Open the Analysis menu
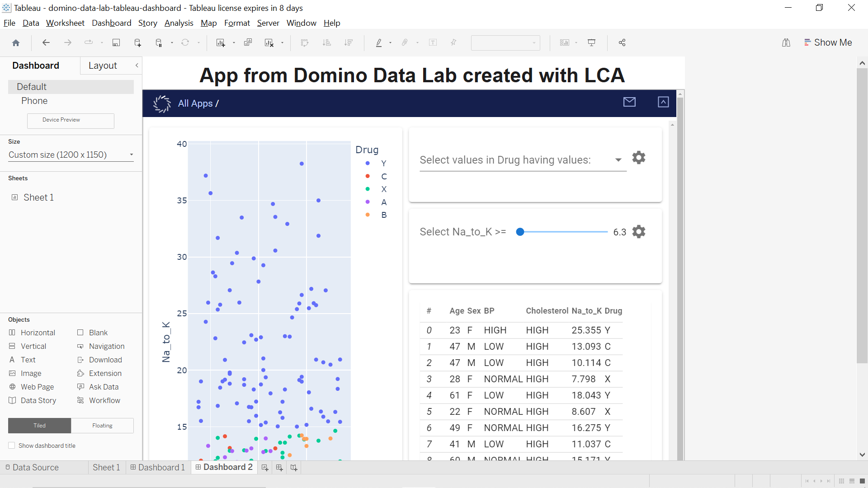 [179, 23]
